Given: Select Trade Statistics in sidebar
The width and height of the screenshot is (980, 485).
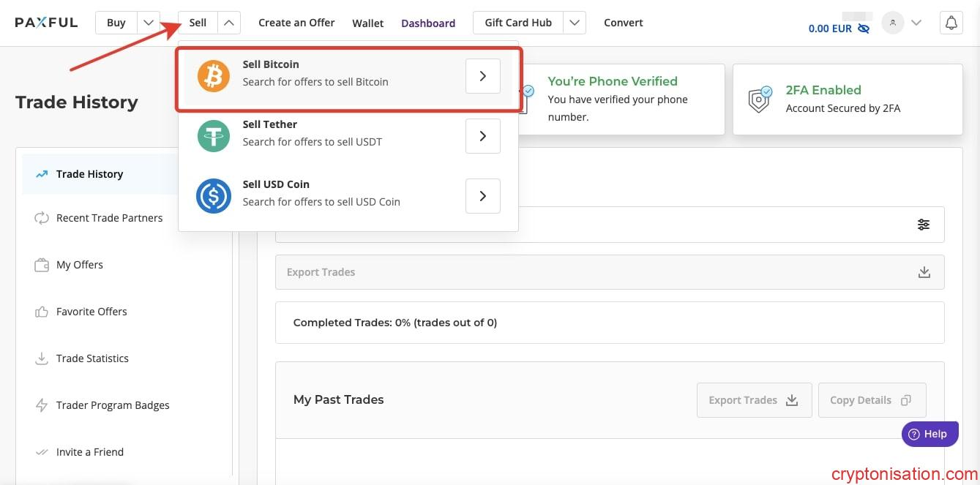Looking at the screenshot, I should [x=92, y=358].
